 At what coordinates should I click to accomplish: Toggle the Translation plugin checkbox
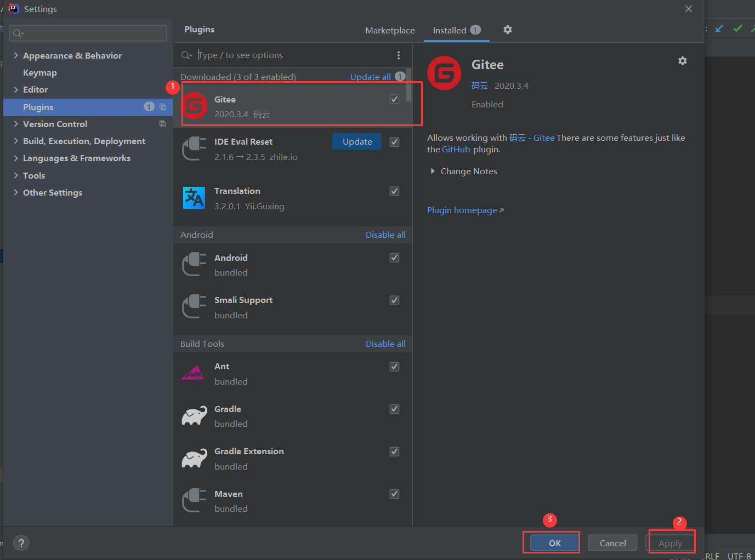394,191
